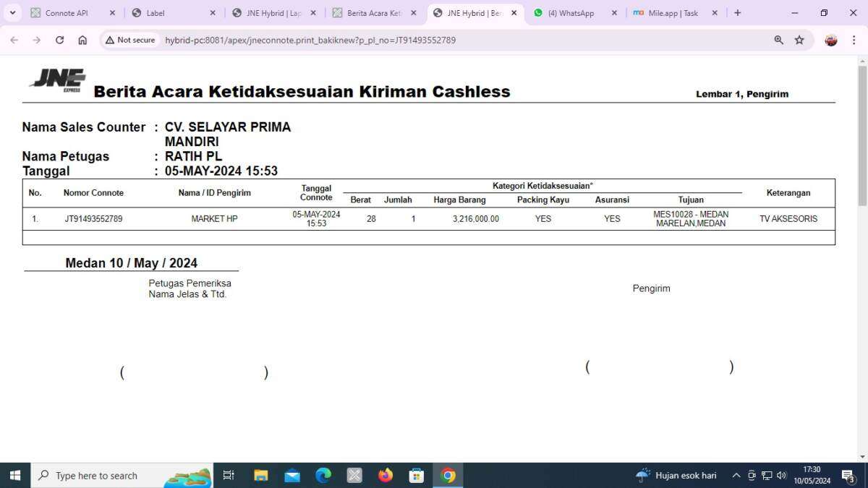Open the notification center icon
Screen dimensions: 868x488
pyautogui.click(x=848, y=475)
